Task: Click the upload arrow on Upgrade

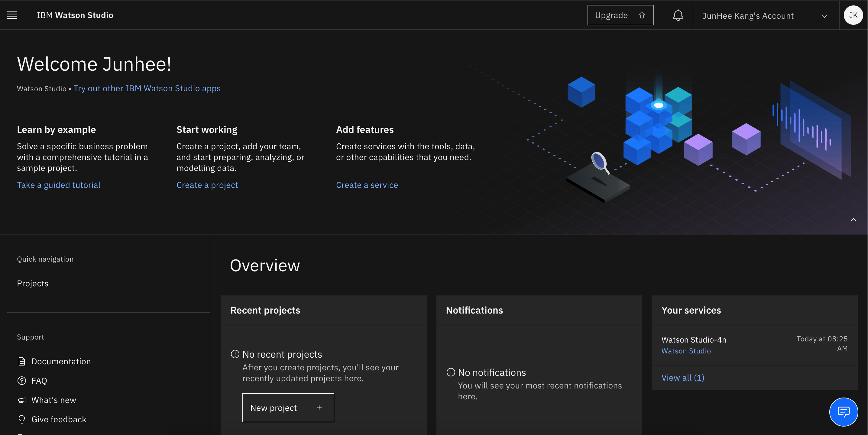Action: click(642, 15)
